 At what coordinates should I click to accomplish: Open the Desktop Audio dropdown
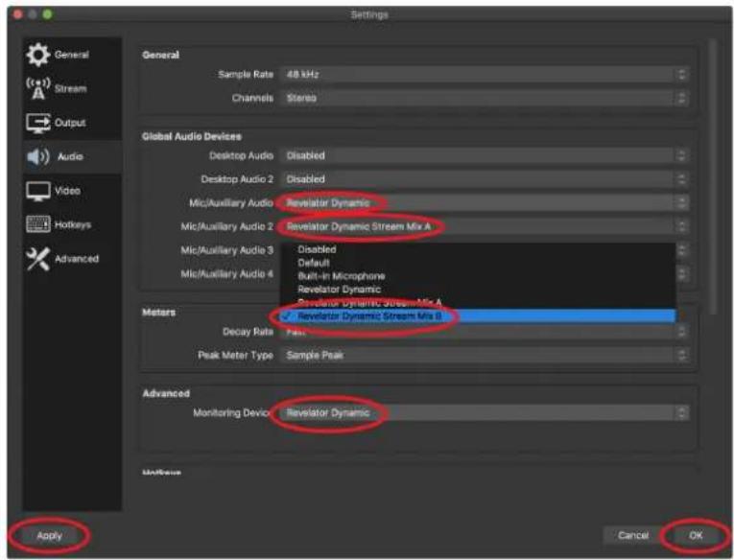pos(485,155)
